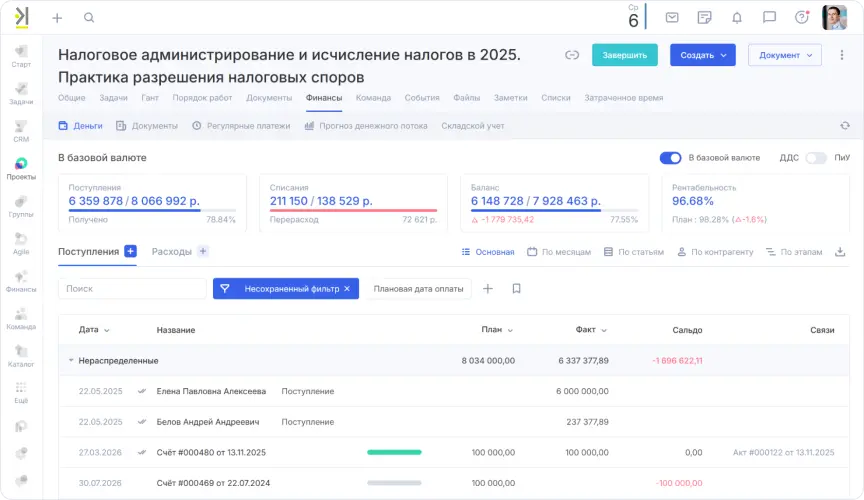Switch to По этапам view
Viewport: 864px width, 500px height.
[793, 252]
